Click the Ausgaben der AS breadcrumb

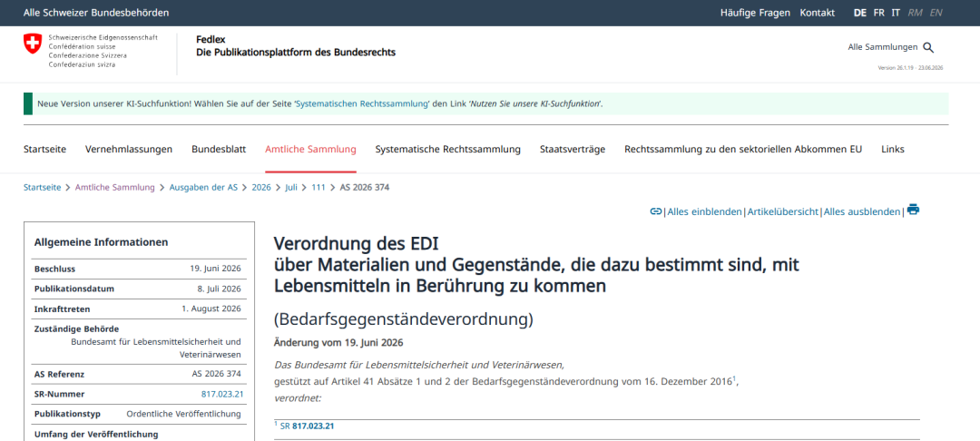pyautogui.click(x=204, y=188)
